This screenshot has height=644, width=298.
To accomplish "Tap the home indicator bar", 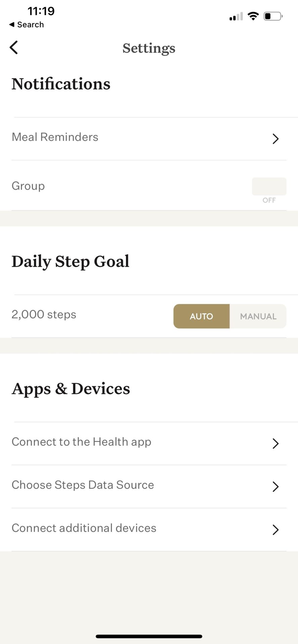I will point(149,636).
